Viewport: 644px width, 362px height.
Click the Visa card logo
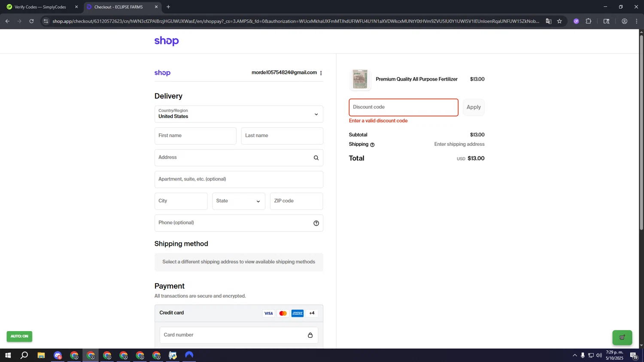coord(268,313)
